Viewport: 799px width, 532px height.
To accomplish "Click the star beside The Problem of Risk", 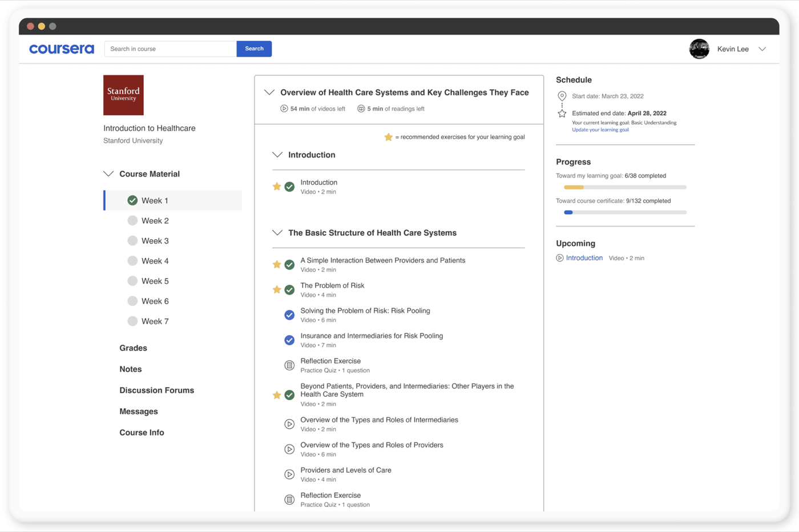I will 277,289.
